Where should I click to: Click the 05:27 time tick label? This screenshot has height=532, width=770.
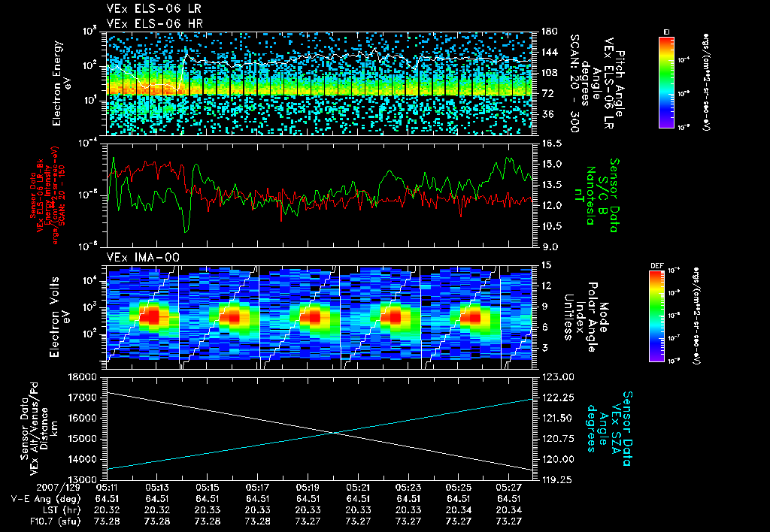(x=509, y=488)
